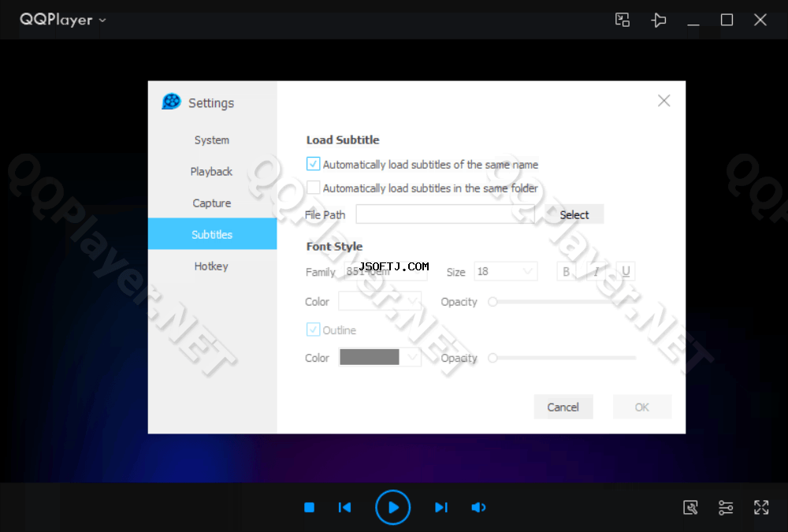788x532 pixels.
Task: Maximize the QQPlayer window
Action: 727,20
